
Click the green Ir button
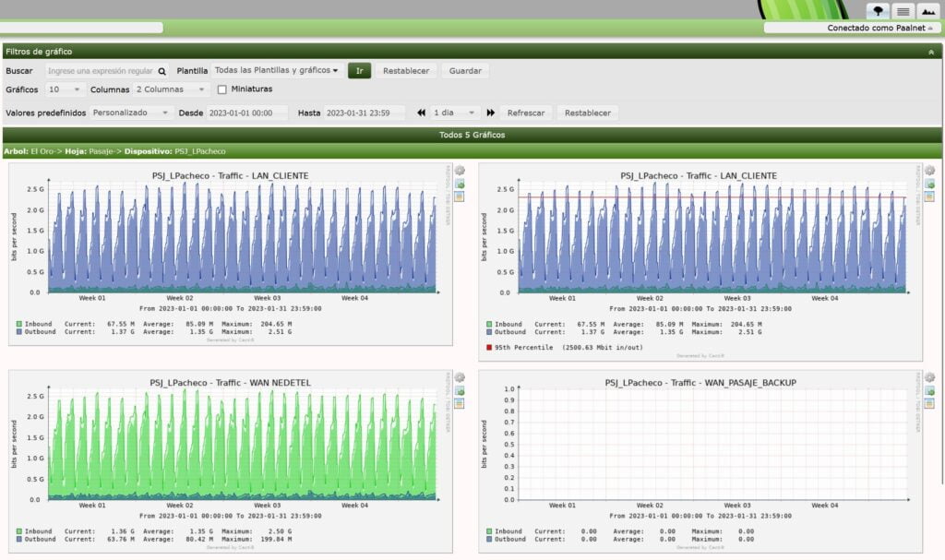359,70
